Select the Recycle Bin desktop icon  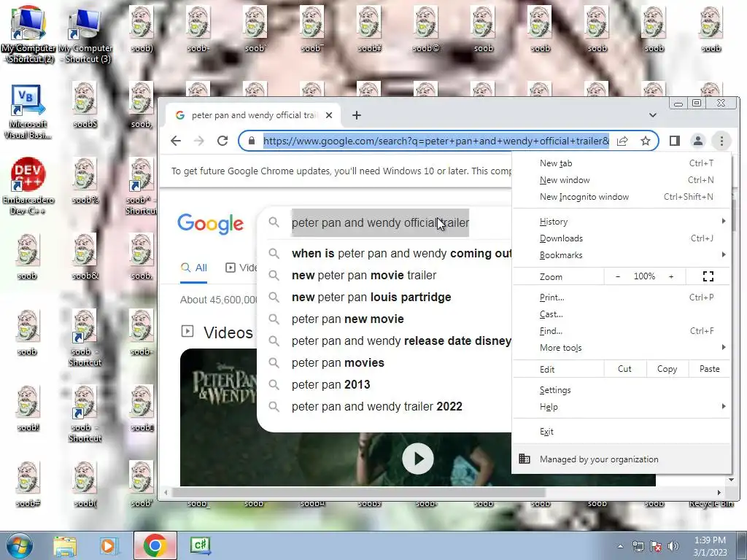[711, 503]
